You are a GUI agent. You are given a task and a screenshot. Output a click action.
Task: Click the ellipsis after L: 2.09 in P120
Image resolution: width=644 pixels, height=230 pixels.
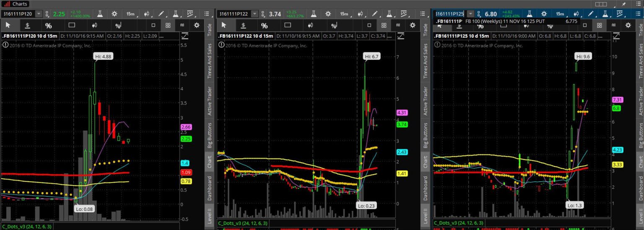pyautogui.click(x=162, y=36)
